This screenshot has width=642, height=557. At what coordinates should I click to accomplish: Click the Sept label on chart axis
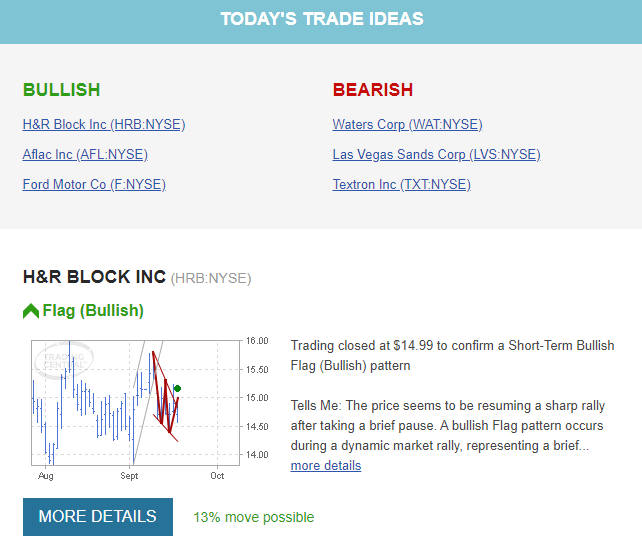tap(129, 476)
